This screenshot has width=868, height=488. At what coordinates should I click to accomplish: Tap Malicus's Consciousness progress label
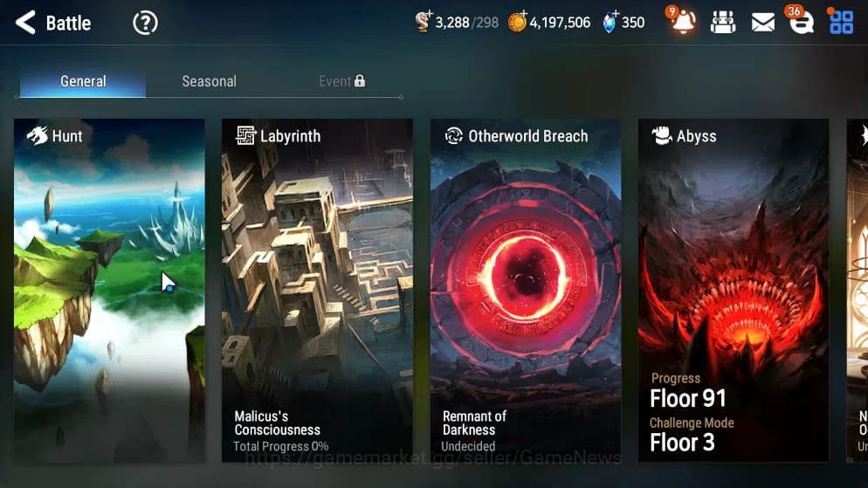click(278, 423)
